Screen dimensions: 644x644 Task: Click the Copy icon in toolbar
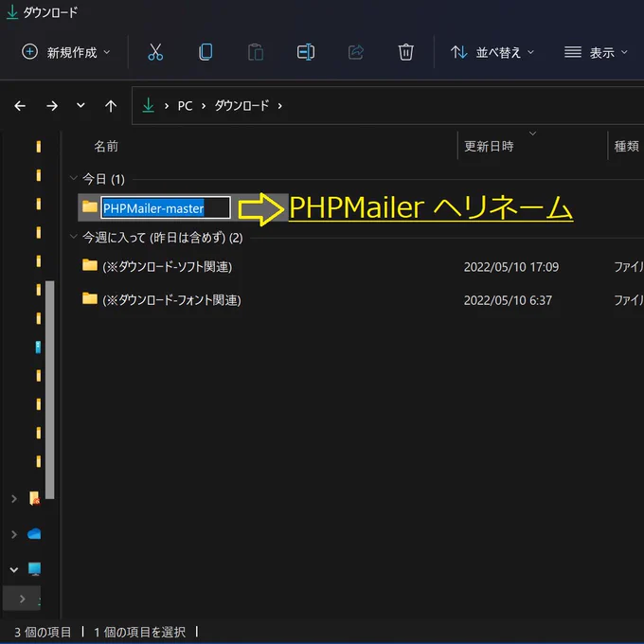[x=206, y=52]
